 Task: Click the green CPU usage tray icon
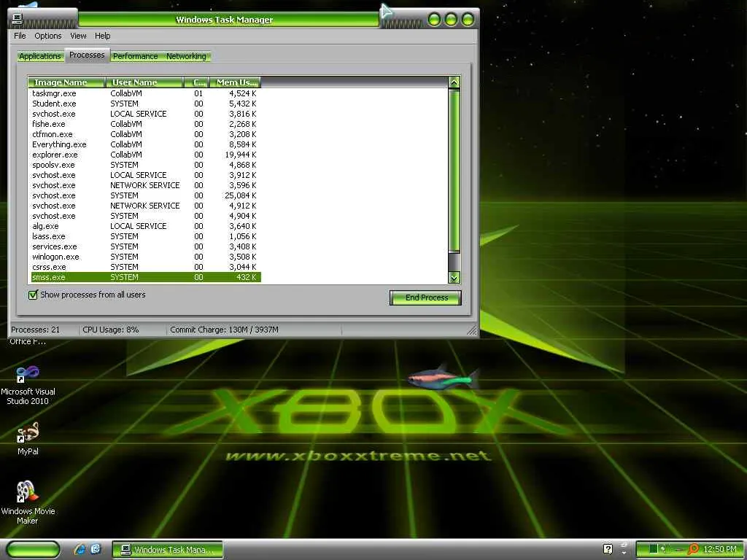(654, 549)
